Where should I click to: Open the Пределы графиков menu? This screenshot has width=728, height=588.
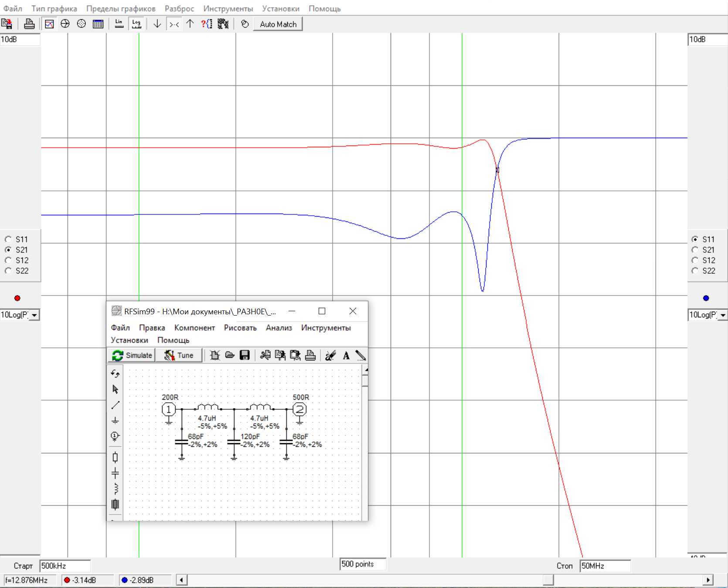[121, 9]
